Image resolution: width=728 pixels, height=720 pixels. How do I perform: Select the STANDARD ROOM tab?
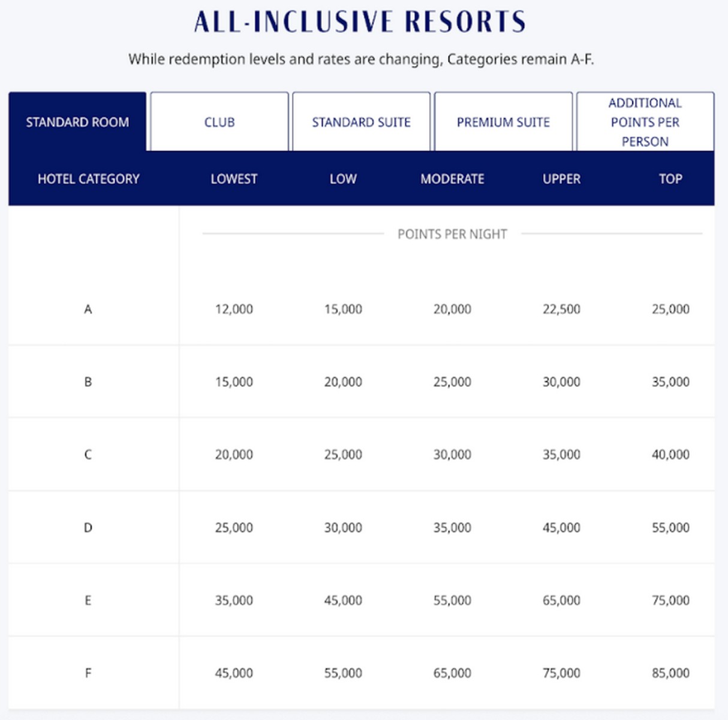[77, 122]
